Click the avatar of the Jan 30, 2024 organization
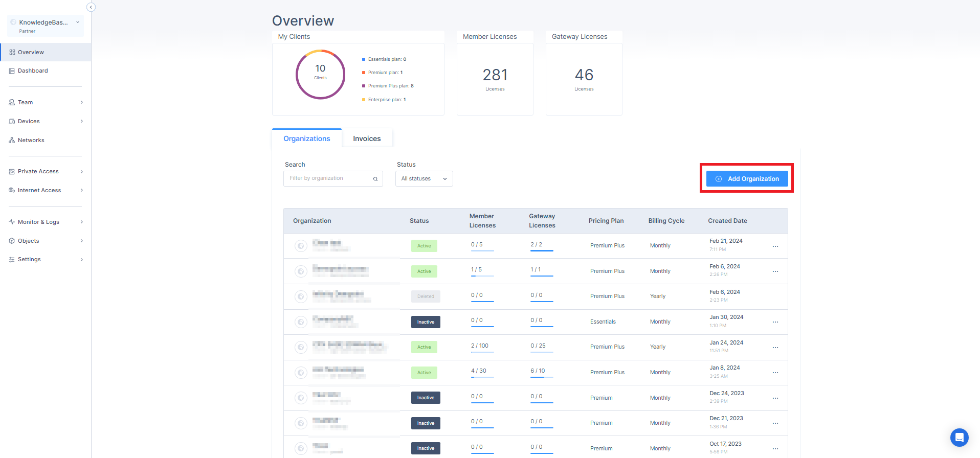This screenshot has width=980, height=458. pos(301,322)
